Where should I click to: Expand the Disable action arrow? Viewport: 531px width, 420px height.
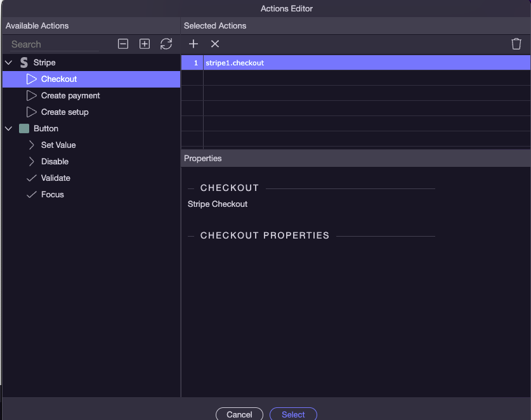coord(32,161)
